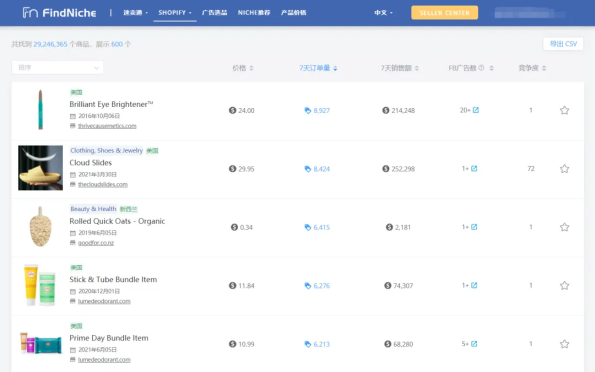Open the 广告选品 nav item
Screen dimensions: 595x372
tap(214, 13)
